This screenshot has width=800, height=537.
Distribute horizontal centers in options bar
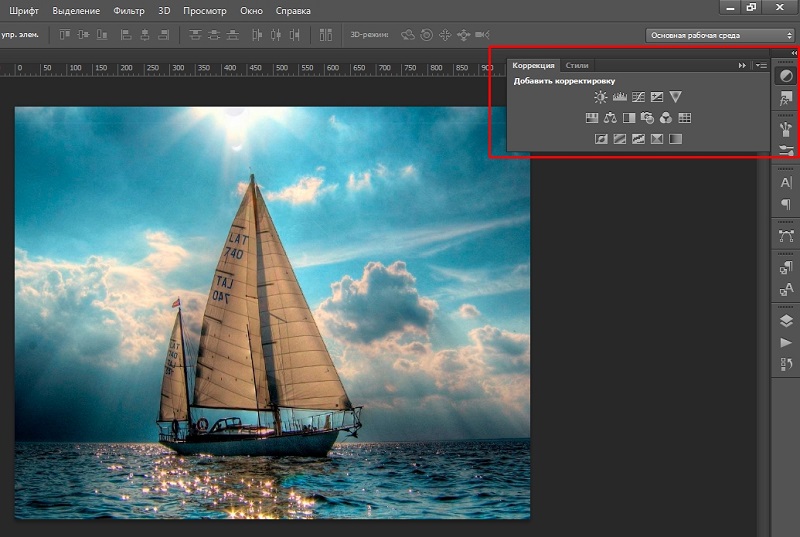tap(276, 35)
